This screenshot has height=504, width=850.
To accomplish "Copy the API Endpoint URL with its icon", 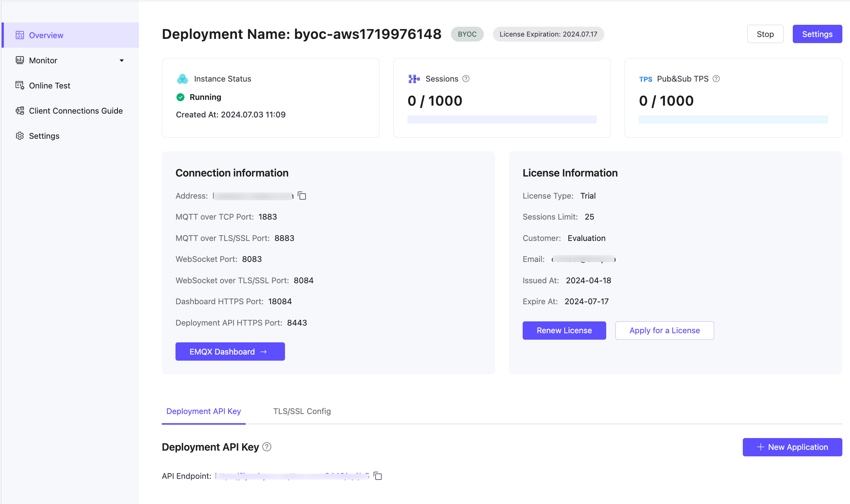I will pyautogui.click(x=378, y=476).
